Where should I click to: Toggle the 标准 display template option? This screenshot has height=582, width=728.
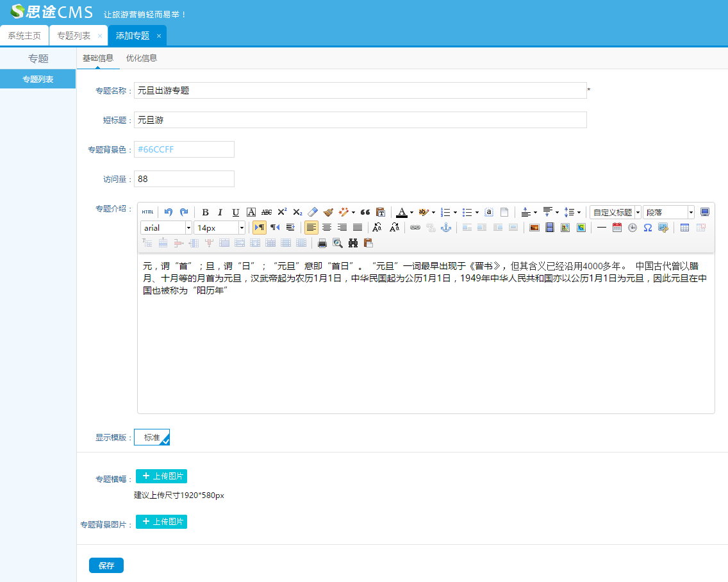click(152, 437)
